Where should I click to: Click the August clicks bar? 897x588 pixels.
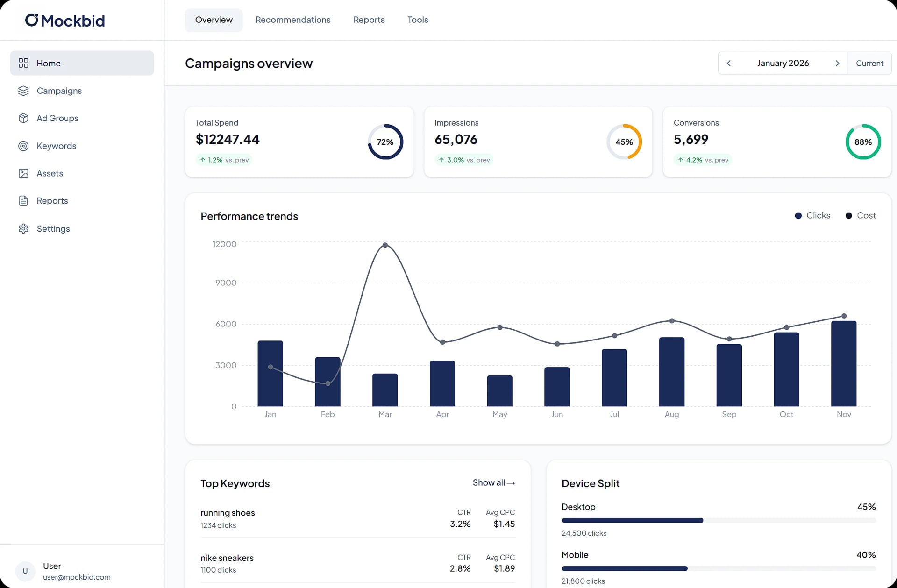pos(671,372)
